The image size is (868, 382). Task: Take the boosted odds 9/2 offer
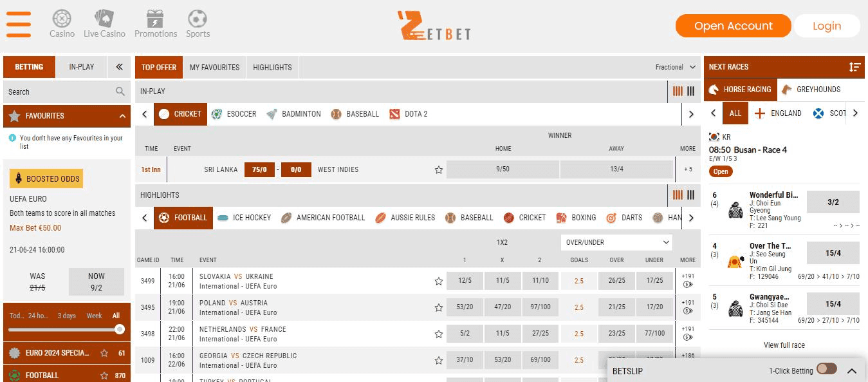click(97, 282)
